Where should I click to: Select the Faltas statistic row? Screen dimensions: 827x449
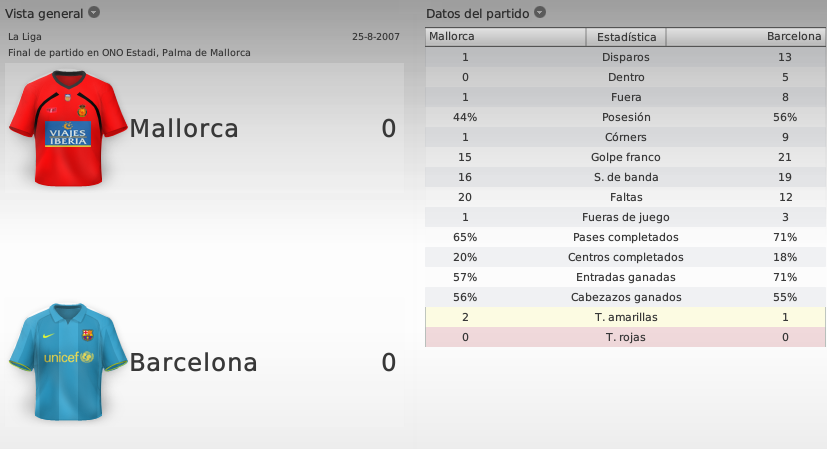(x=626, y=197)
